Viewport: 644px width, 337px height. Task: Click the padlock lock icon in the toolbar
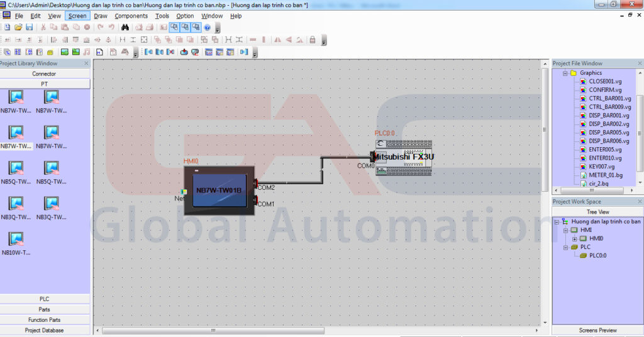(313, 40)
